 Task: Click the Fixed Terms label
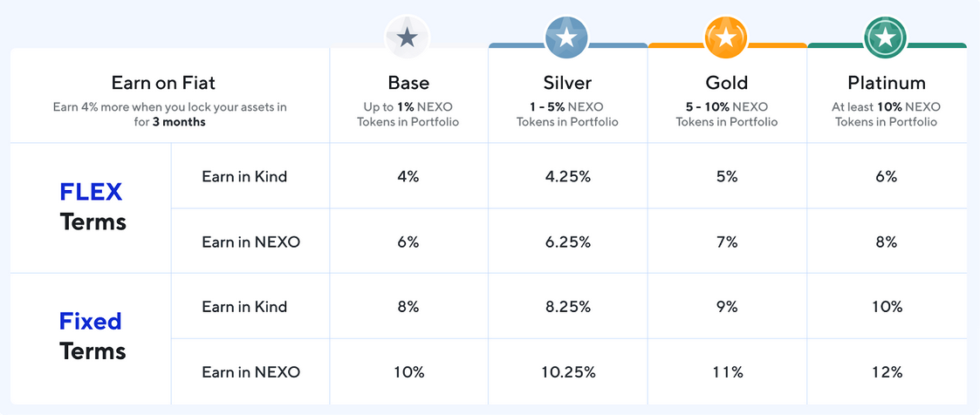92,337
